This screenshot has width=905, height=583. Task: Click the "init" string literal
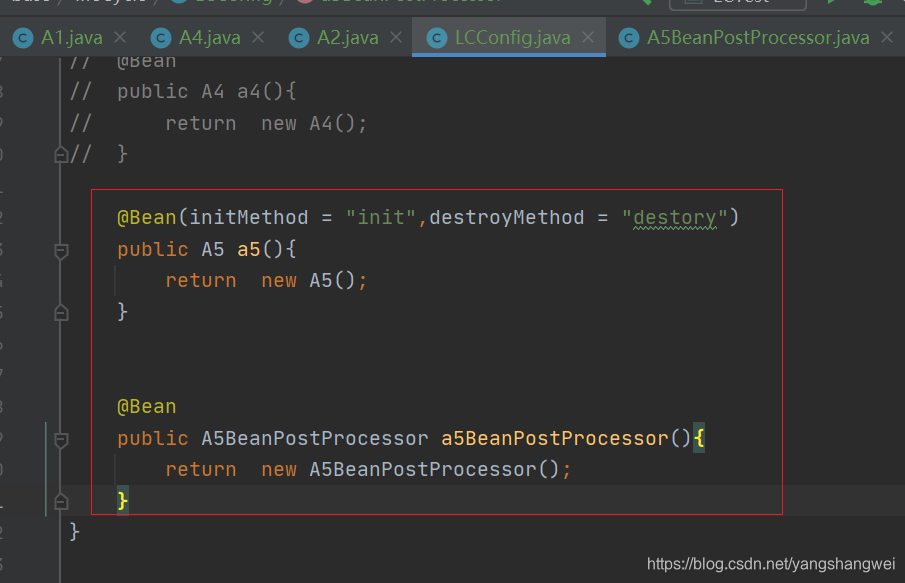(381, 218)
